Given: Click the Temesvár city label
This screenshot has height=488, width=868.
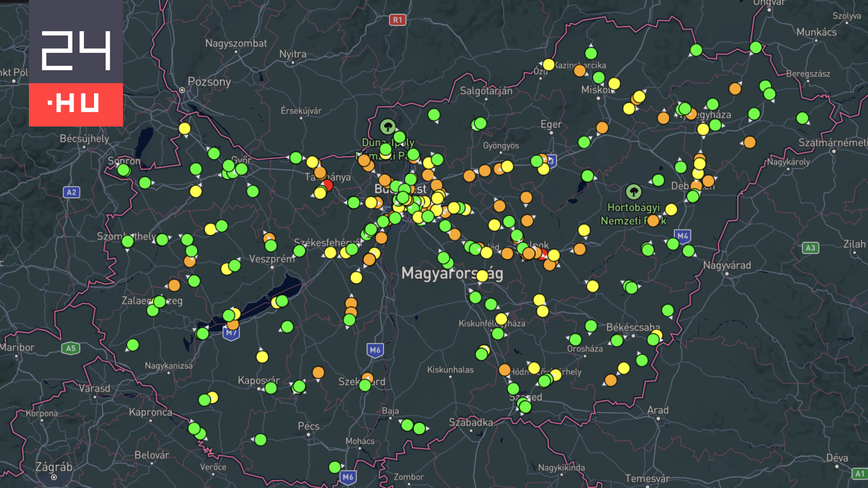Looking at the screenshot, I should [647, 478].
